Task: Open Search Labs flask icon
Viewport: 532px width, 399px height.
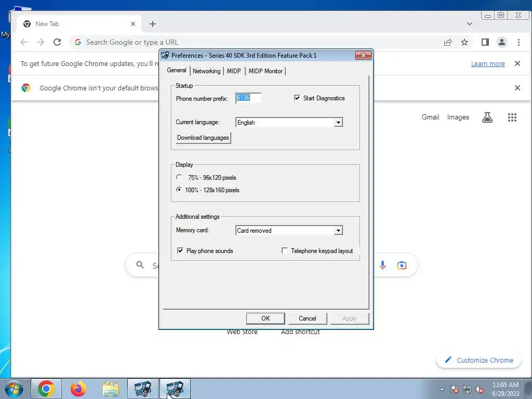Action: (487, 117)
